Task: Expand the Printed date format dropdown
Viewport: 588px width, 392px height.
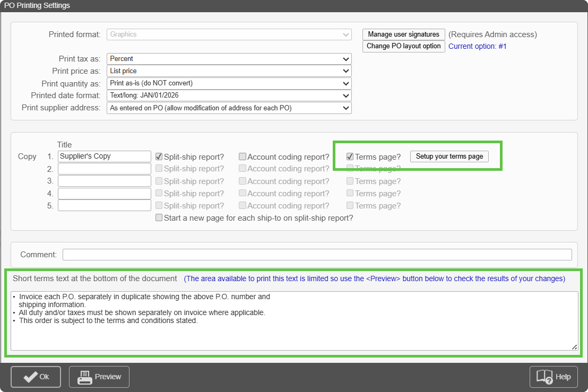Action: (x=229, y=95)
